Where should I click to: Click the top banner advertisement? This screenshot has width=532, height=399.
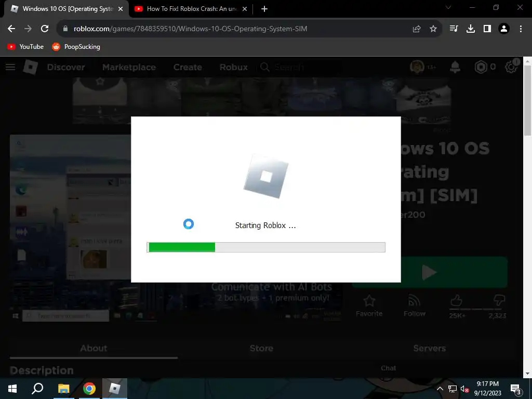pos(262,101)
